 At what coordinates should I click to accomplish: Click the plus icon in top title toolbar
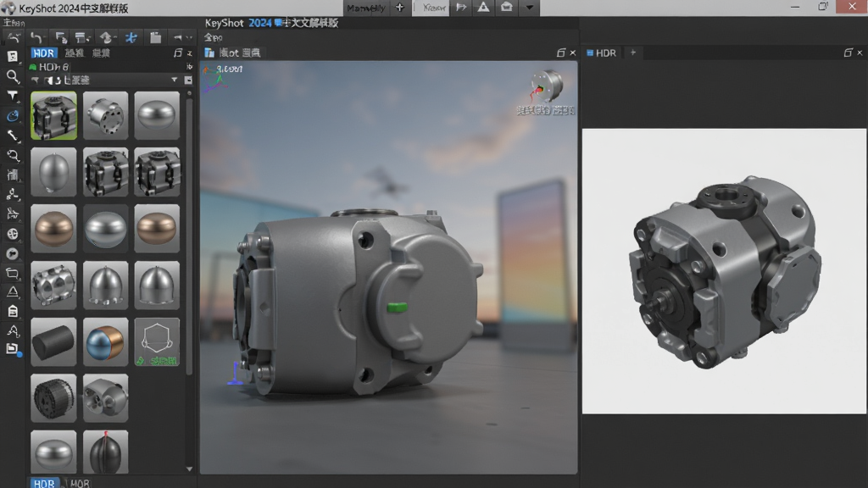click(x=400, y=7)
